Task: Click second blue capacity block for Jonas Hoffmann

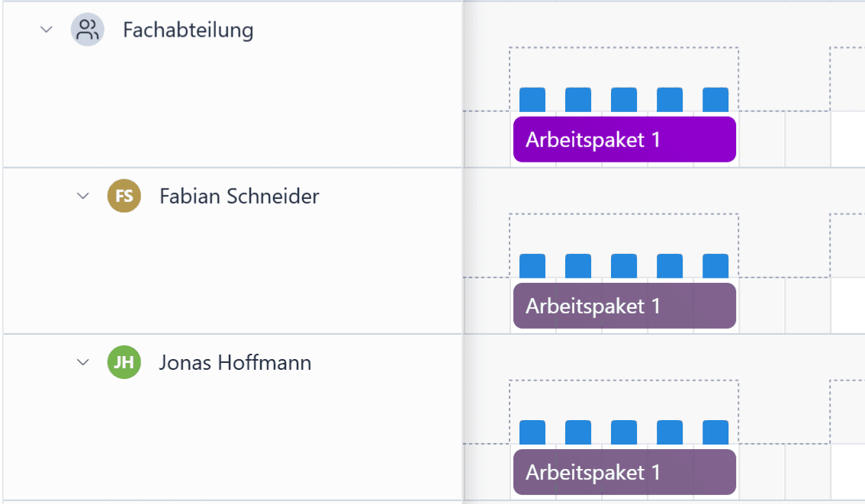Action: coord(578,432)
